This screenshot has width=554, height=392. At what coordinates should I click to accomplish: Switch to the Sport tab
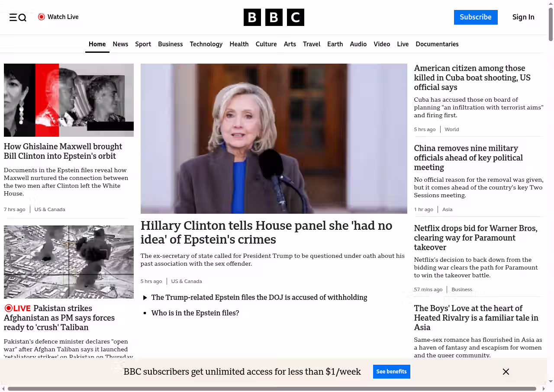tap(143, 44)
